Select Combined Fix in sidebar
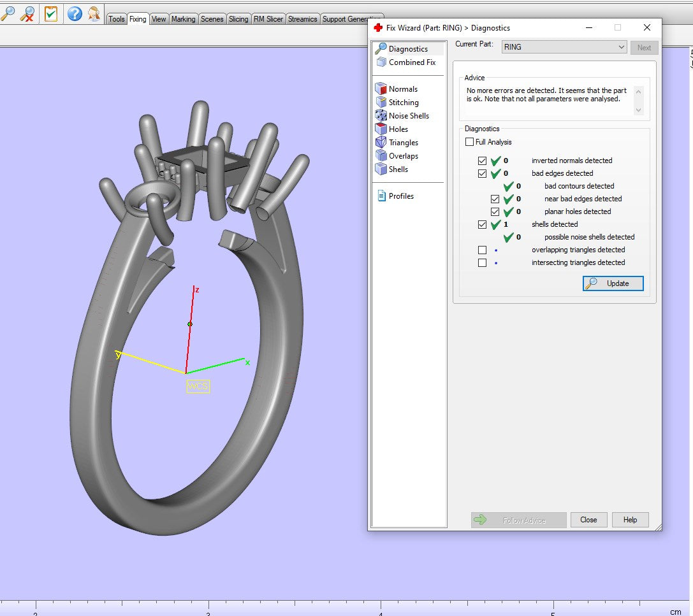This screenshot has width=693, height=616. click(x=412, y=62)
